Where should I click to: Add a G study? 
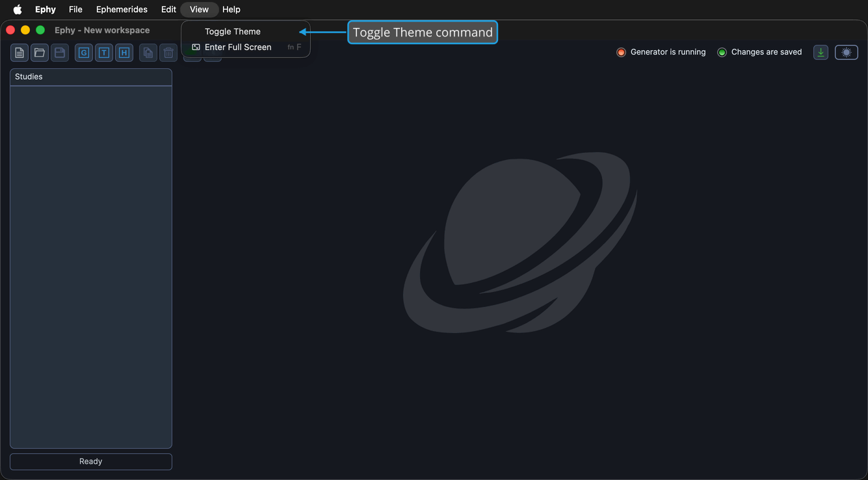[84, 53]
